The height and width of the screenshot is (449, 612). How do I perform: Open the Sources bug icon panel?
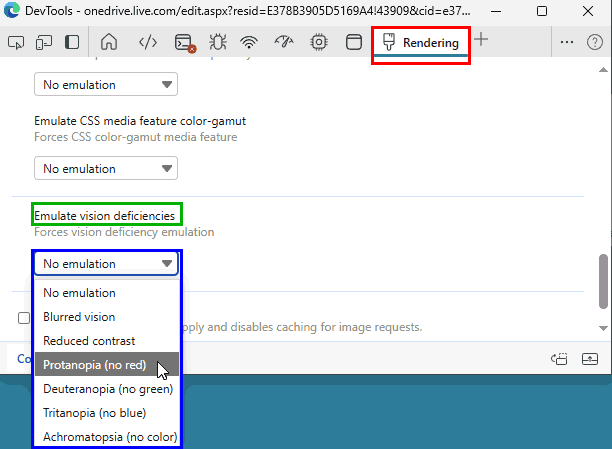tap(218, 42)
